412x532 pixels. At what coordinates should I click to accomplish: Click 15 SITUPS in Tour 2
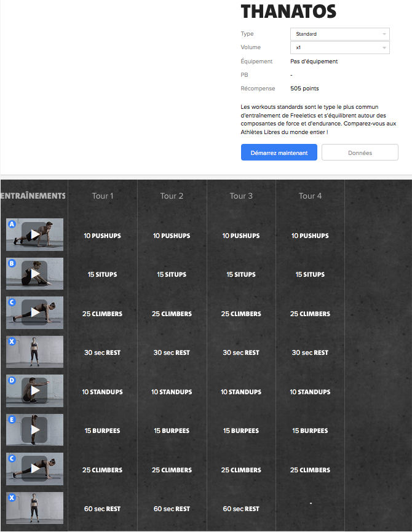tap(172, 274)
